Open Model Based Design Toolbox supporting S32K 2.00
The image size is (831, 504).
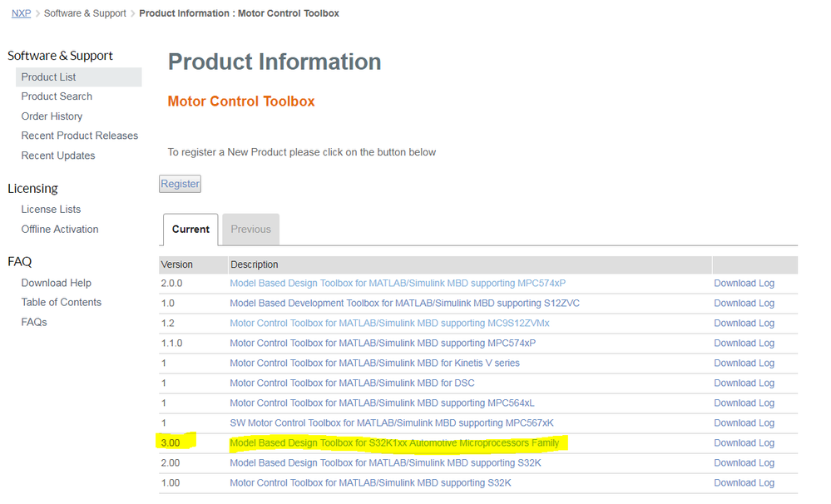[x=385, y=462]
